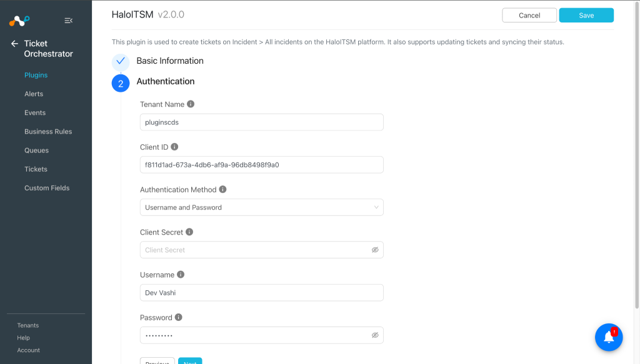Viewport: 640px width, 364px height.
Task: Open the Password info icon
Action: point(178,317)
